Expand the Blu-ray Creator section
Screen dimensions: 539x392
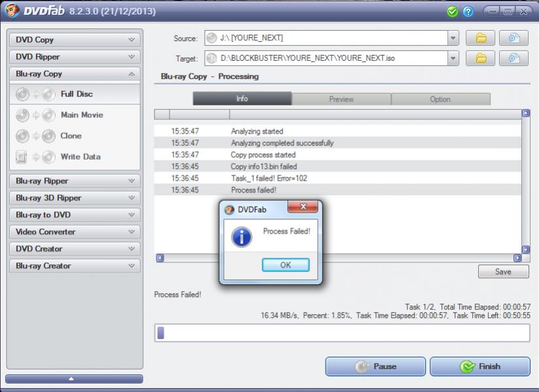tap(75, 266)
